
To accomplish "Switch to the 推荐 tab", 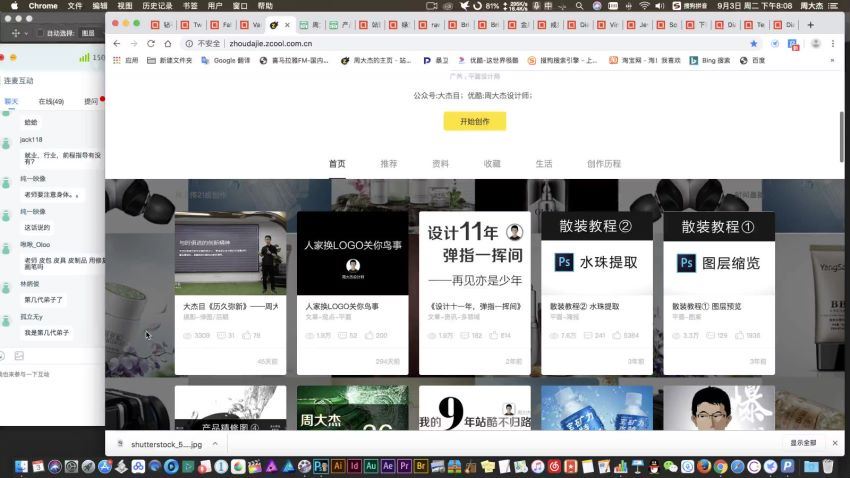I will coord(389,164).
